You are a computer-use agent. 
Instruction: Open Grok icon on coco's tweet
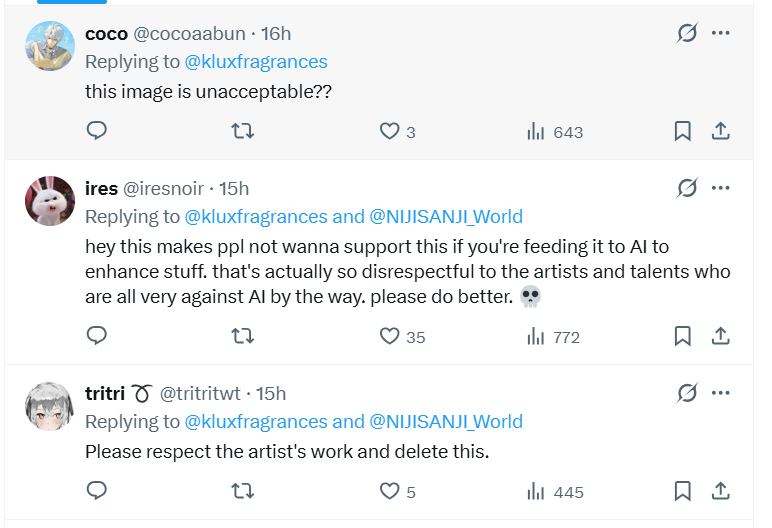tap(687, 33)
